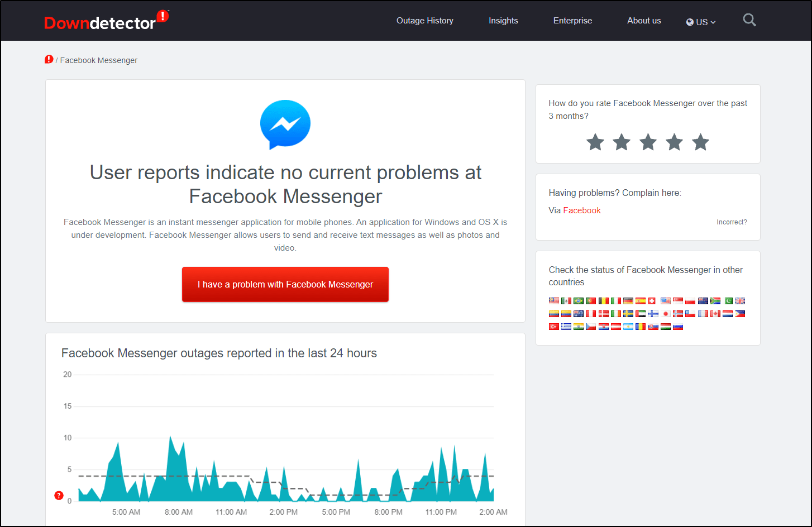The width and height of the screenshot is (812, 527).
Task: Rate Messenger one star (first star)
Action: point(595,142)
